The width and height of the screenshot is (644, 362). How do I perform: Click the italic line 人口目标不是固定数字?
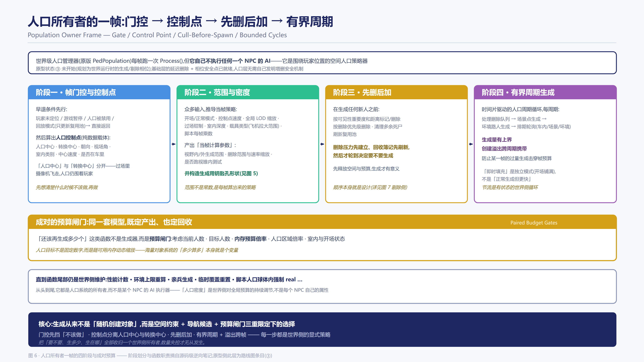tap(137, 250)
